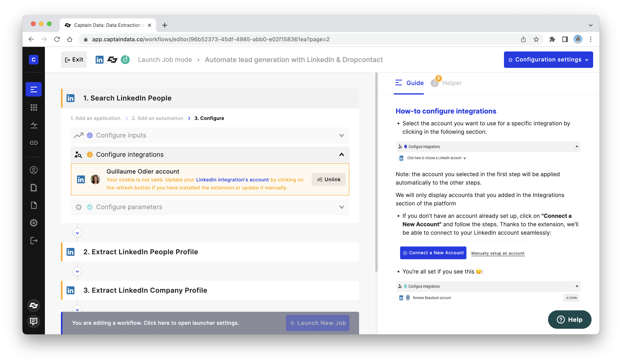Open the Chrome three-dot menu
This screenshot has width=622, height=364.
click(x=591, y=39)
